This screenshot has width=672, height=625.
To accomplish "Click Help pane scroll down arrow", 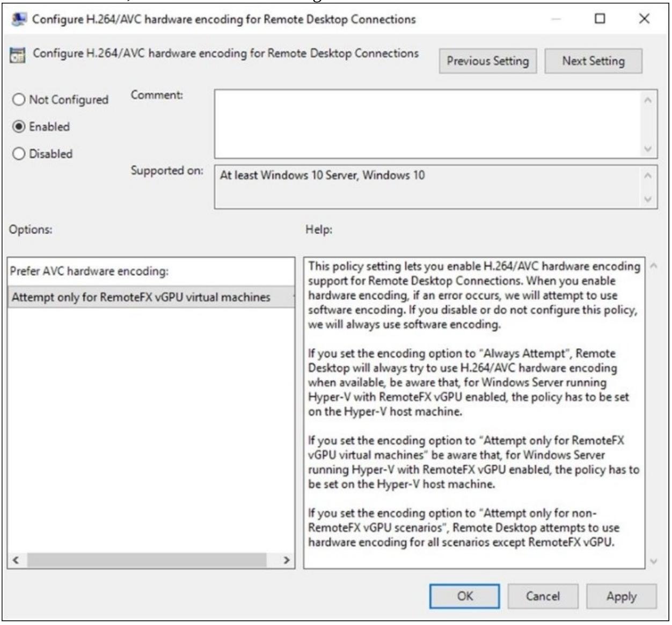I will click(x=653, y=561).
